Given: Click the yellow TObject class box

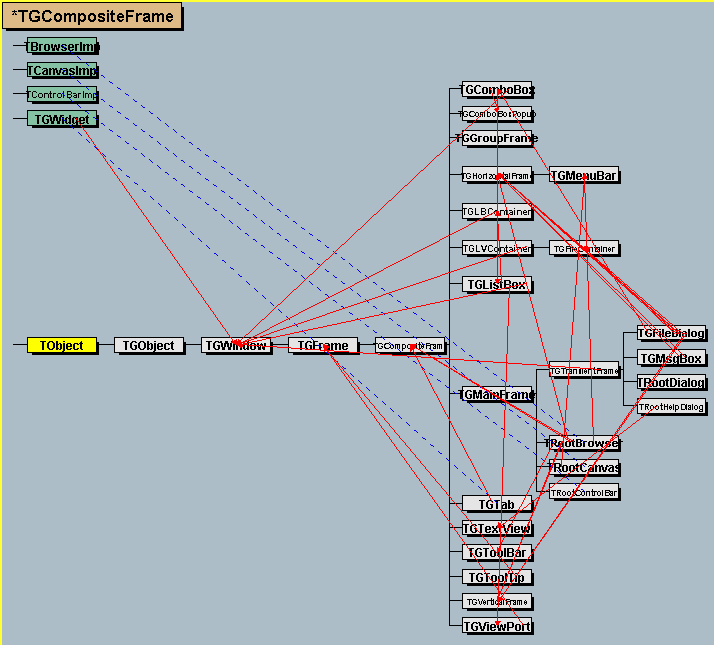Looking at the screenshot, I should coord(62,345).
